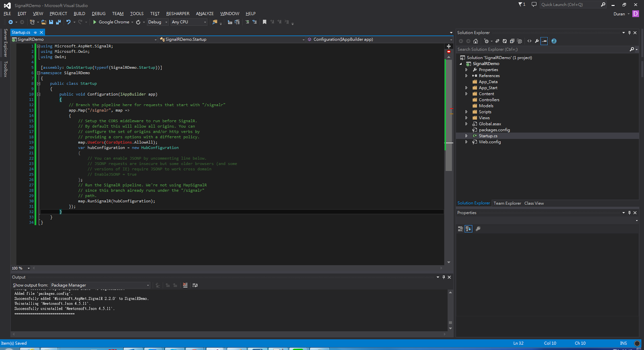Click the Save All icon
The height and width of the screenshot is (350, 644).
pyautogui.click(x=58, y=22)
